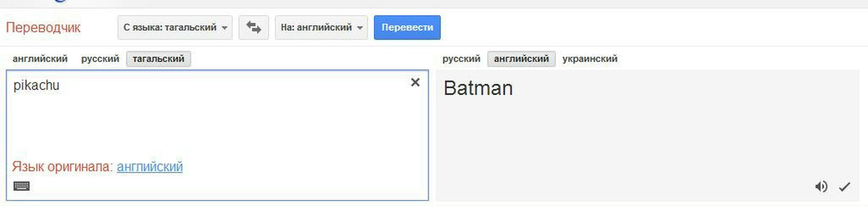Listen to the Batman translation audio

[x=821, y=186]
